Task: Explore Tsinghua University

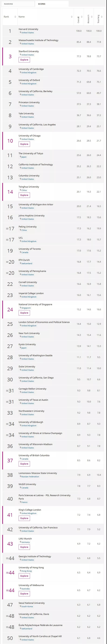Action: point(24,195)
